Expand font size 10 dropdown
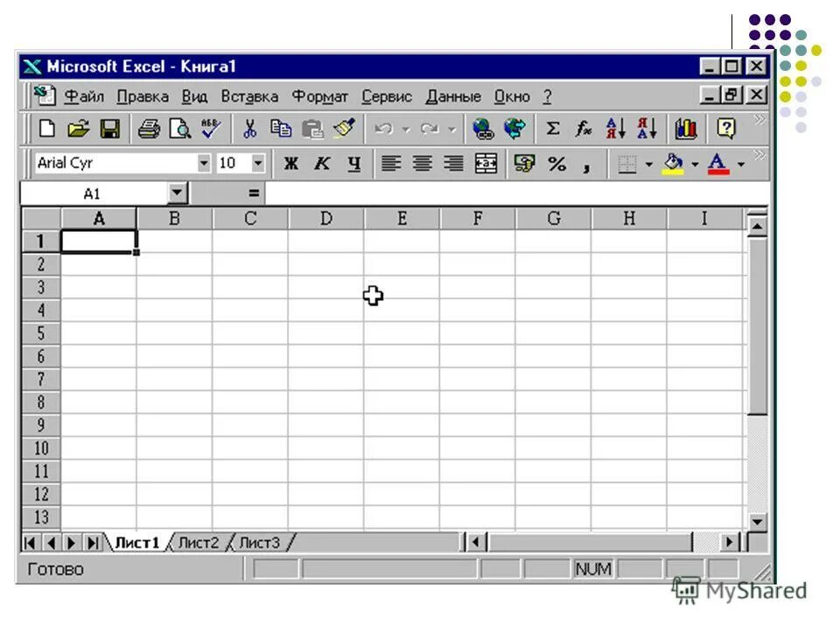This screenshot has height=630, width=840. (x=258, y=163)
